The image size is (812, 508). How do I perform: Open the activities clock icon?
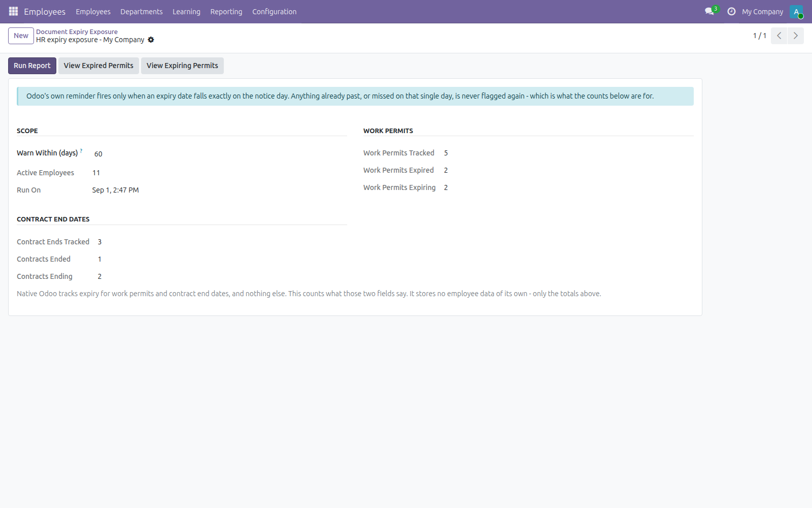pyautogui.click(x=731, y=11)
